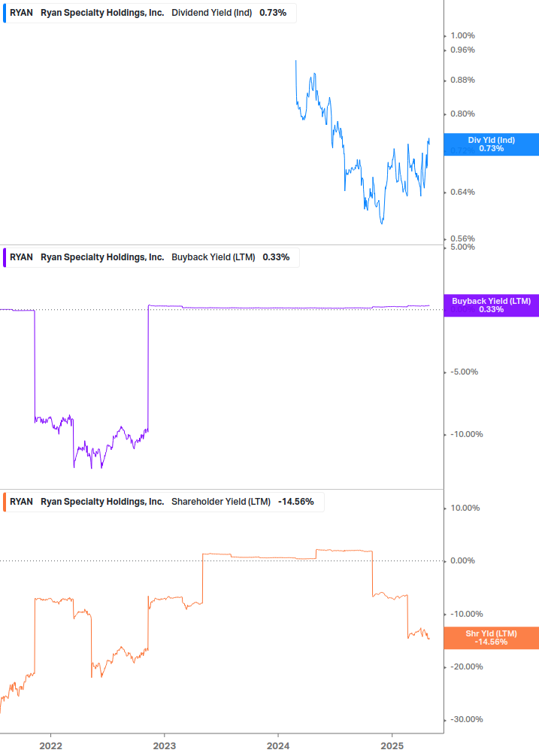Click the blue Div Yld (Ind) 0.73% price tag
The width and height of the screenshot is (539, 756).
(492, 144)
